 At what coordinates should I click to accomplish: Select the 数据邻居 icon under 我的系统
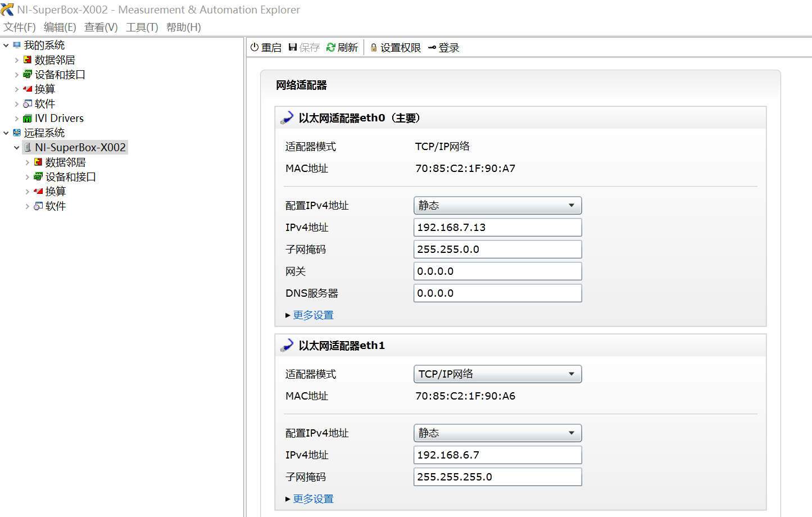[28, 60]
